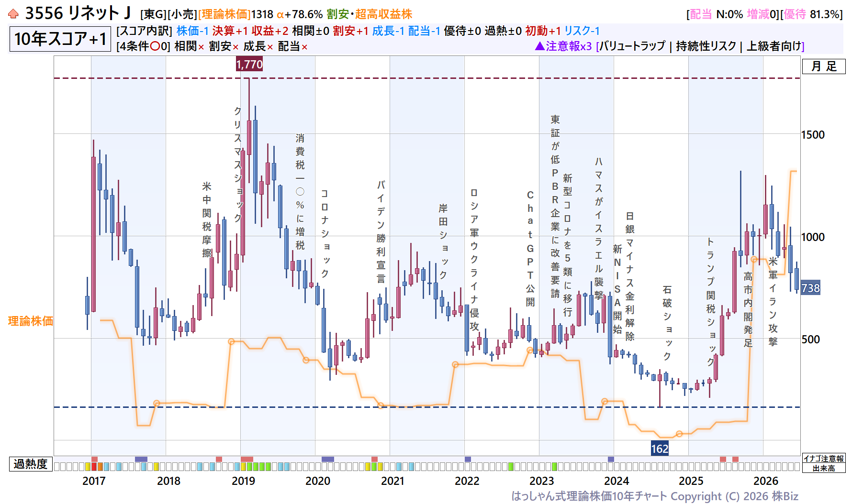852x504 pixels.
Task: Click the 1,770 high price label
Action: (x=249, y=64)
